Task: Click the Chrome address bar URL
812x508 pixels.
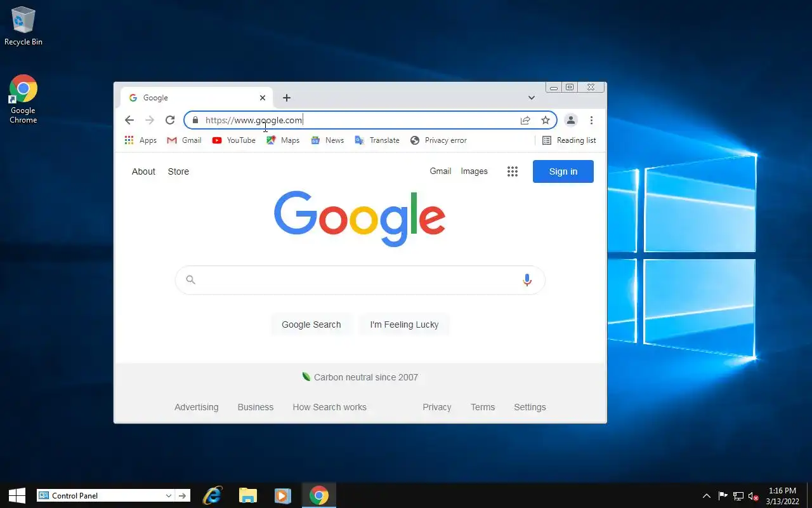Action: [254, 120]
